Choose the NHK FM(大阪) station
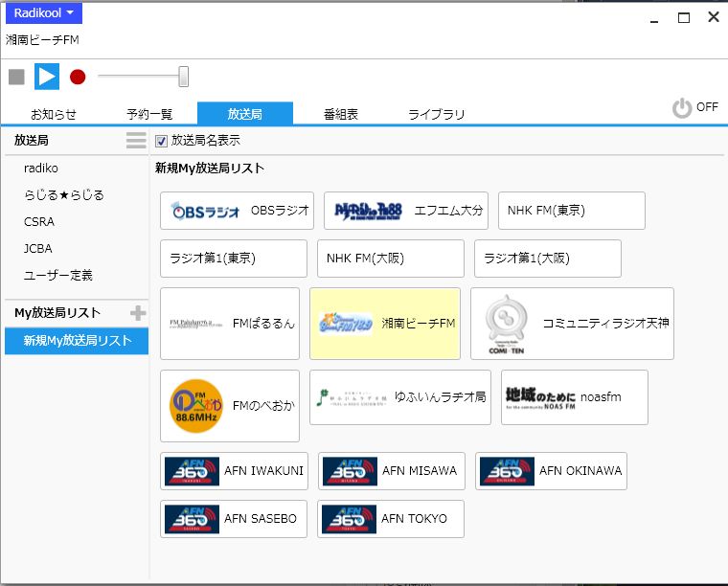 tap(391, 259)
